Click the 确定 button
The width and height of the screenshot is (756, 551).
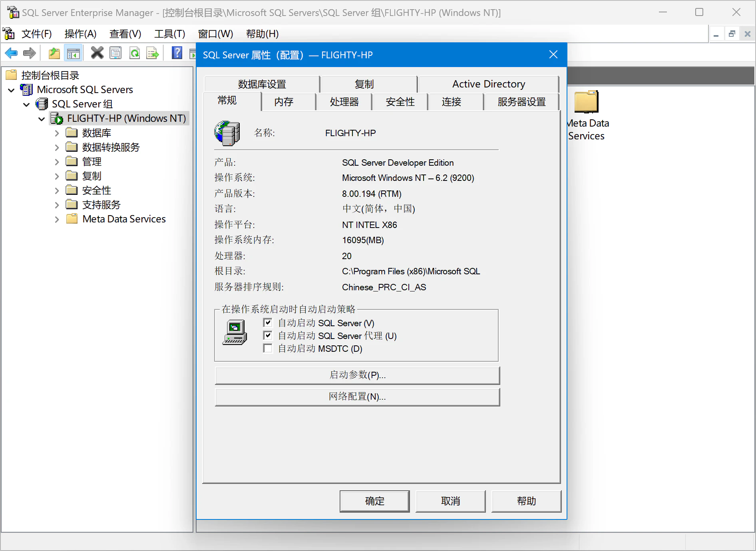click(375, 501)
